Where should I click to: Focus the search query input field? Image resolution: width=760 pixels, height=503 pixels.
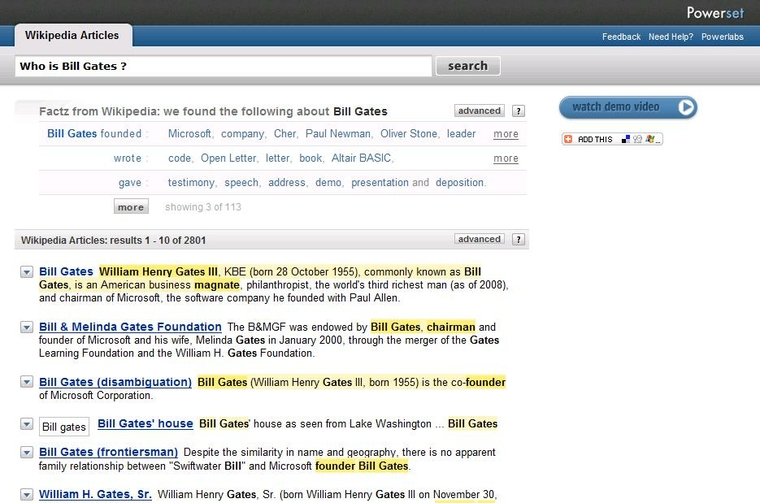click(223, 66)
